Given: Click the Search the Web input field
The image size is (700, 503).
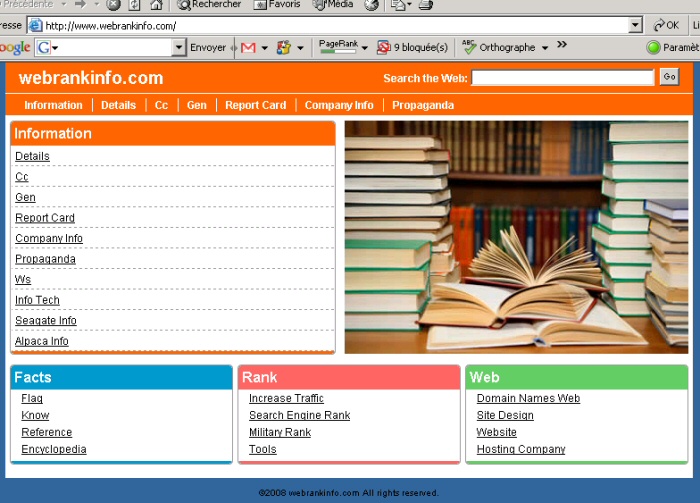Looking at the screenshot, I should click(563, 78).
